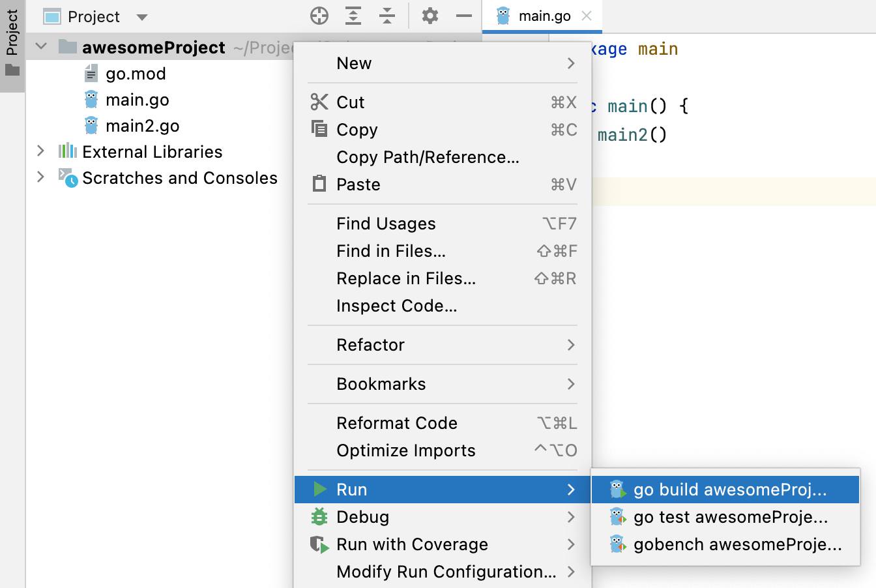The width and height of the screenshot is (876, 588).
Task: Select go build awesomeProject run option
Action: point(729,490)
